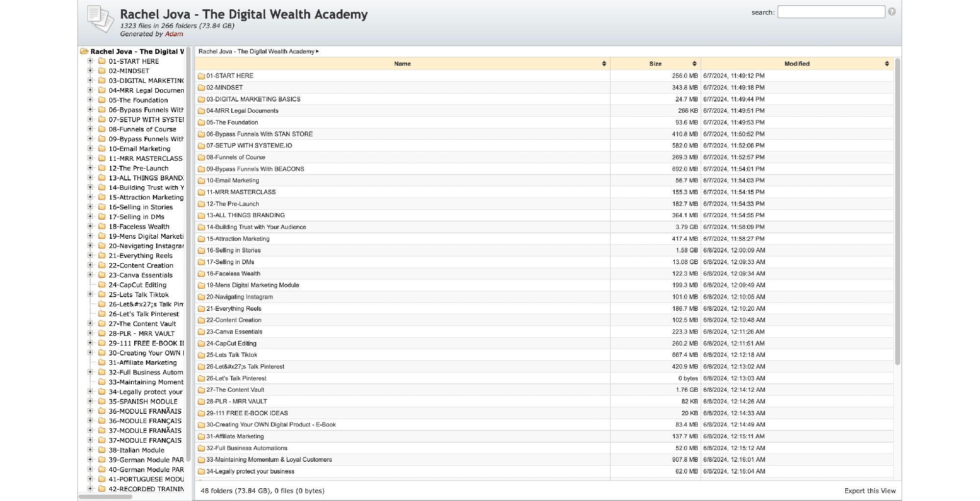980x501 pixels.
Task: Click folder icon of 30-Creating Your OWN Digital Product row
Action: point(201,425)
